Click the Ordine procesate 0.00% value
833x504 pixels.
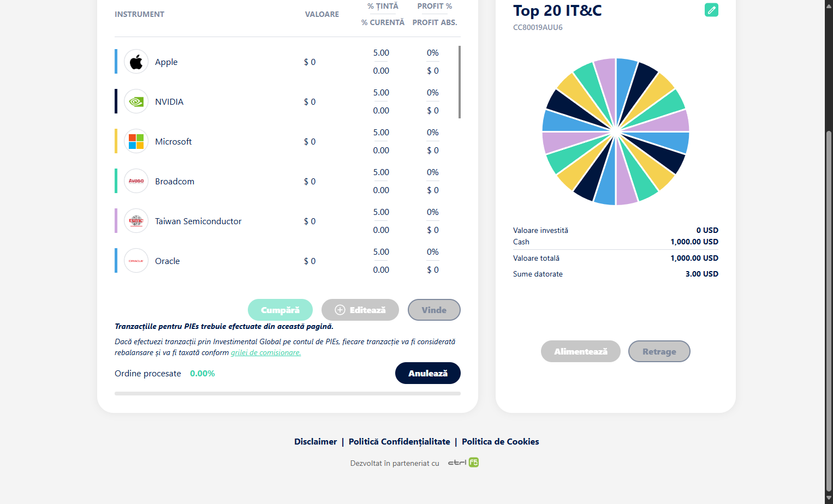pyautogui.click(x=203, y=374)
